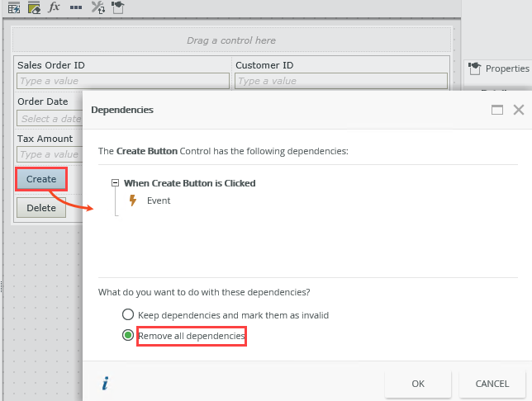Click CANCEL in the Dependencies dialog

coord(492,384)
